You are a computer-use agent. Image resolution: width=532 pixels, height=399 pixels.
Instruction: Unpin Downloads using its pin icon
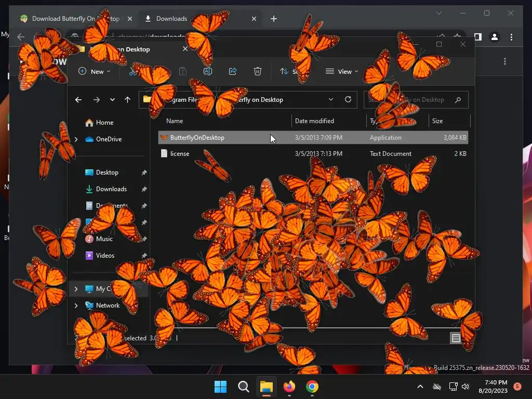coord(144,189)
